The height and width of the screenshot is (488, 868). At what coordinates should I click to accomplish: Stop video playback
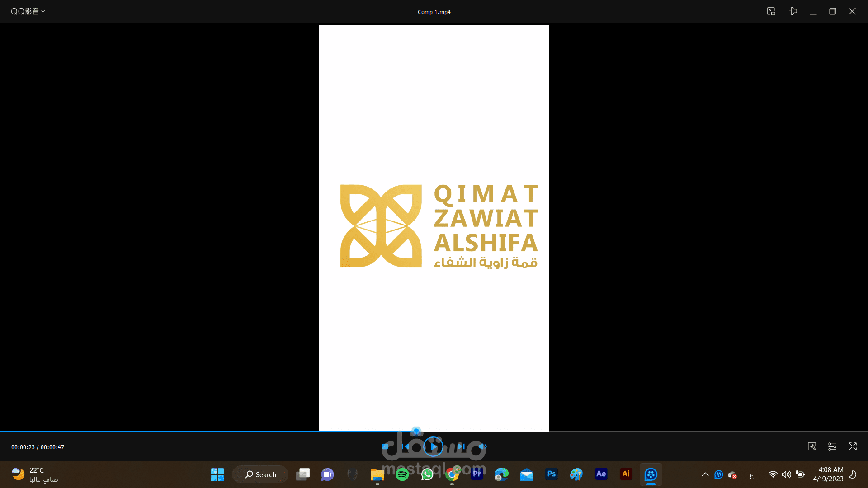coord(385,446)
